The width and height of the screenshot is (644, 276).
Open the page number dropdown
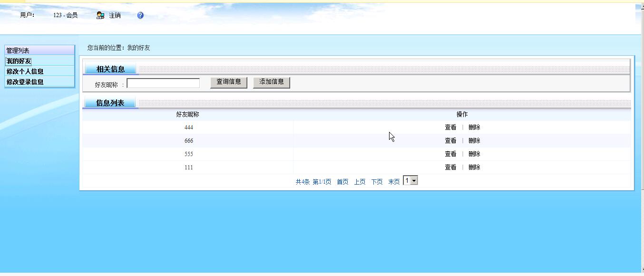tap(410, 180)
